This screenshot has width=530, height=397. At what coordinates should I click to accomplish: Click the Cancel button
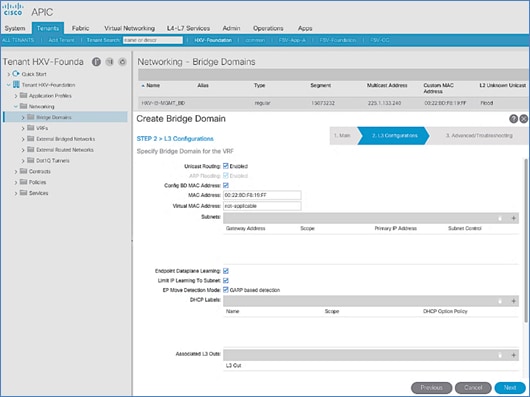pyautogui.click(x=473, y=388)
